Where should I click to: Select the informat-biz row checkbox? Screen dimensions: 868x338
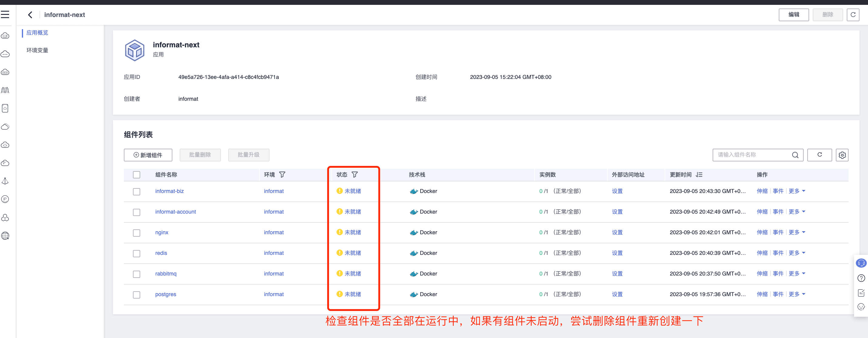pos(137,192)
